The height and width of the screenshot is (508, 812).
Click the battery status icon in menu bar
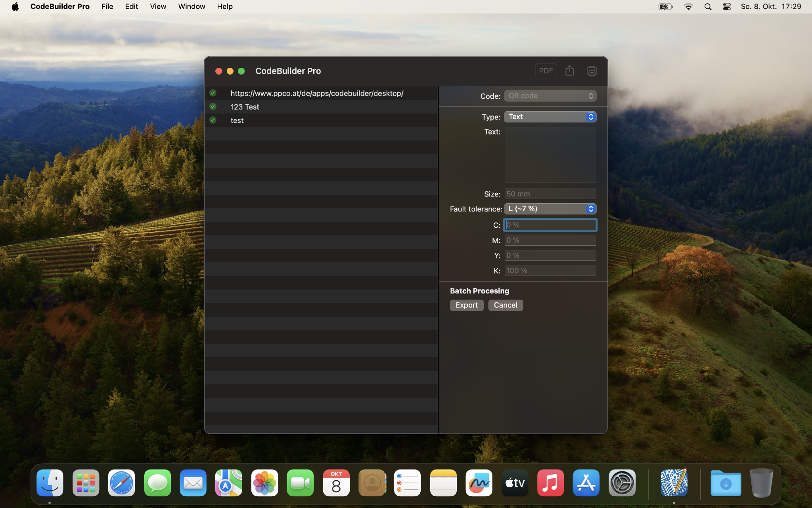665,7
